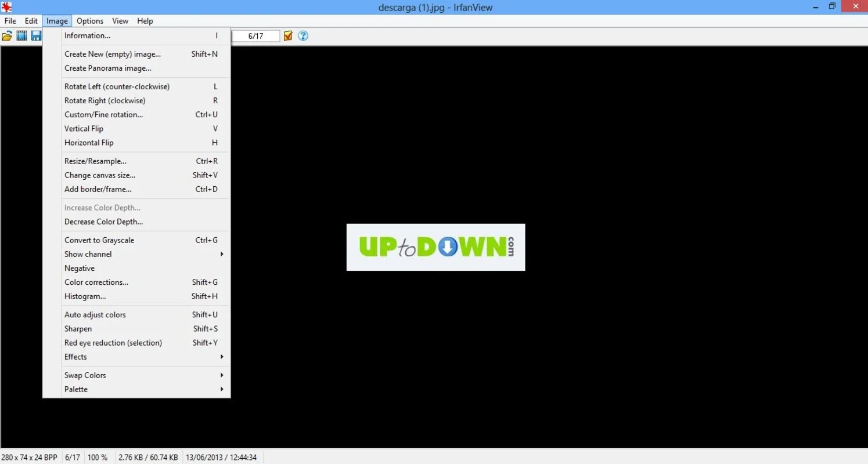Image resolution: width=868 pixels, height=464 pixels.
Task: Expand the Effects submenu
Action: tap(136, 356)
